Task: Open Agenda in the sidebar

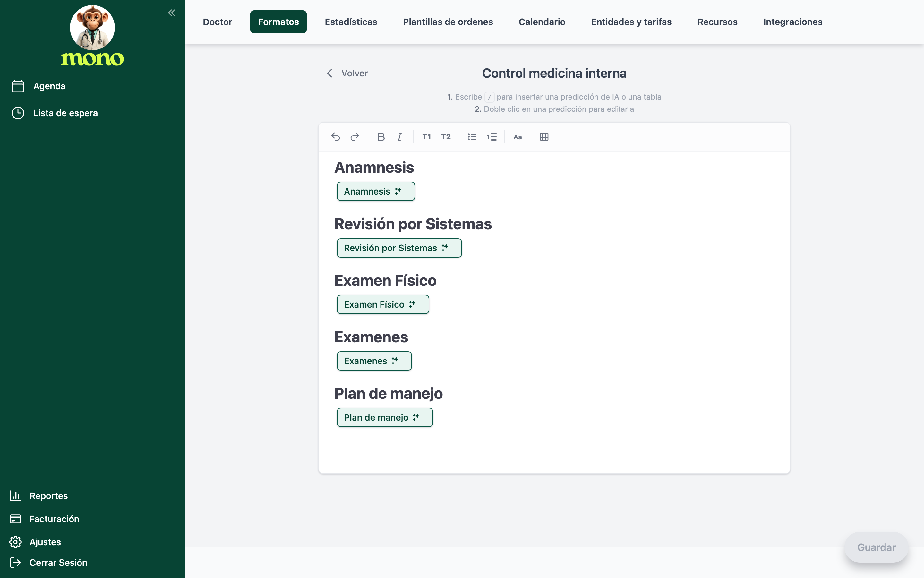Action: (x=38, y=86)
